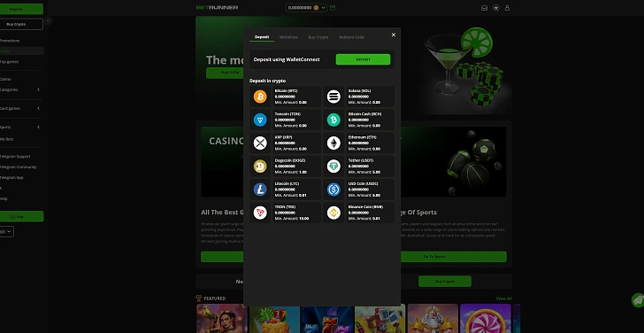Switch to the Withdraw tab

(288, 37)
